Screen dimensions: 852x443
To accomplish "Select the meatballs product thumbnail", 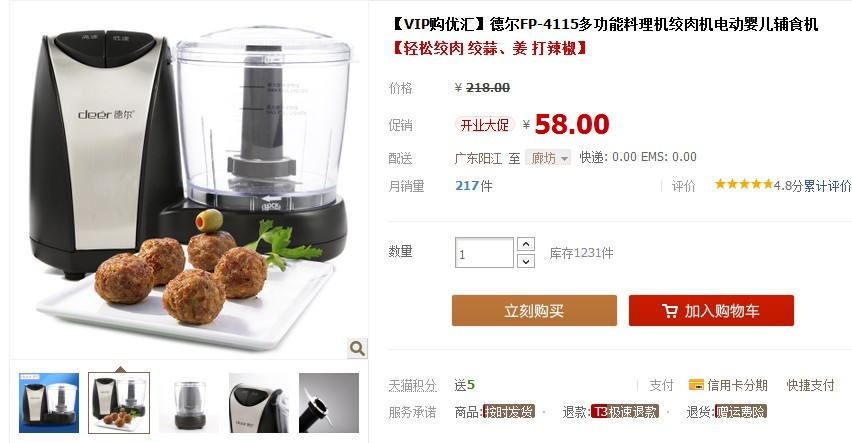I will [x=119, y=403].
